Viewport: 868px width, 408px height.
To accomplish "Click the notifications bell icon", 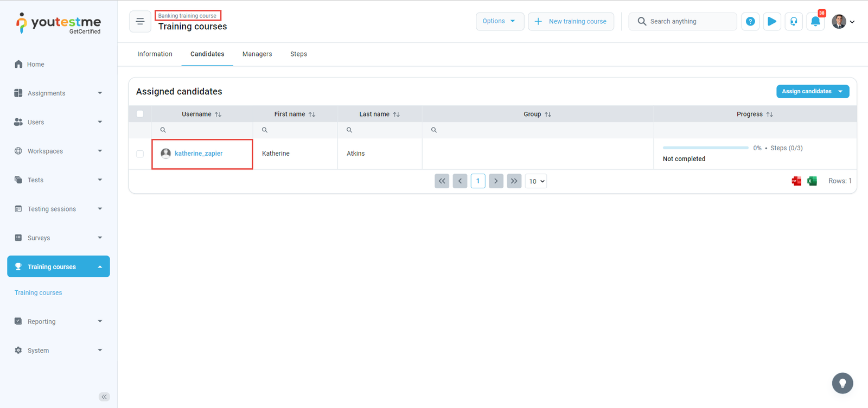I will 815,22.
